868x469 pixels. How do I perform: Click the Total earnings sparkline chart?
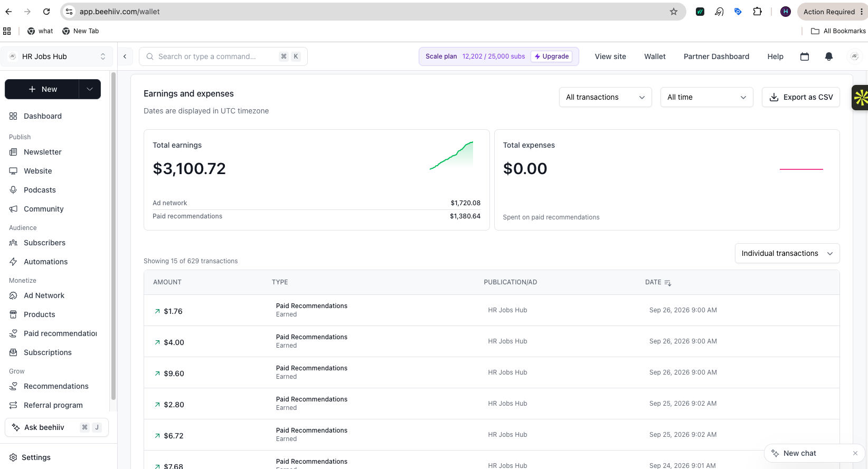(451, 156)
